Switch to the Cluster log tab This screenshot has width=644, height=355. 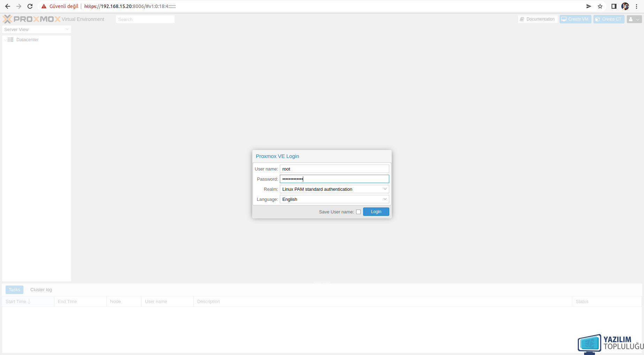41,290
